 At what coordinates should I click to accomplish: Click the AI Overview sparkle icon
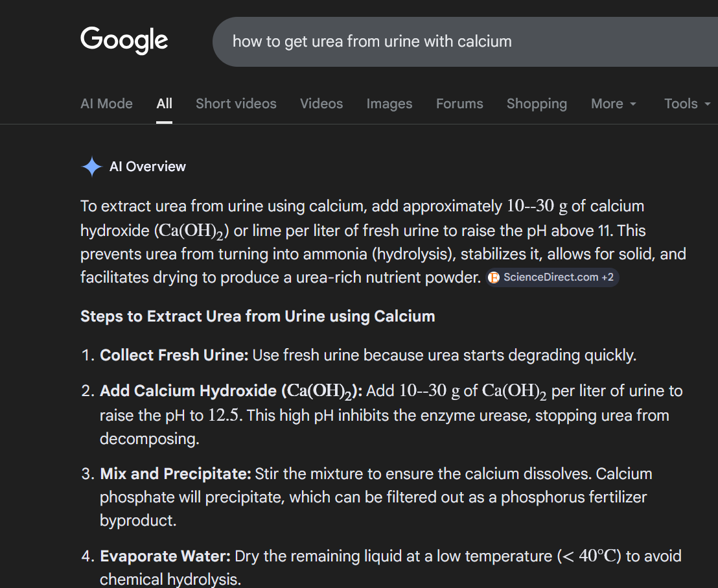click(91, 167)
